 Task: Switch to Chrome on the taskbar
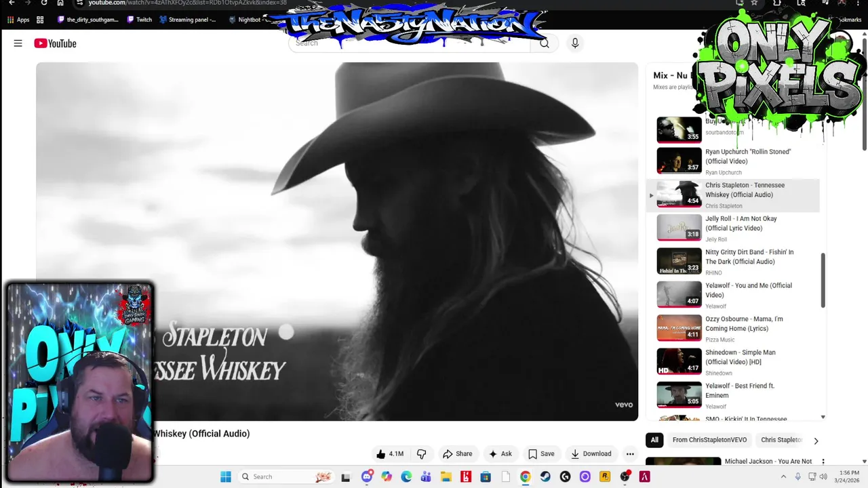526,476
